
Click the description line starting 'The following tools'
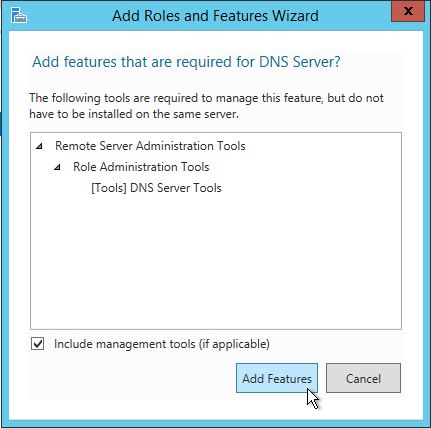click(x=206, y=98)
